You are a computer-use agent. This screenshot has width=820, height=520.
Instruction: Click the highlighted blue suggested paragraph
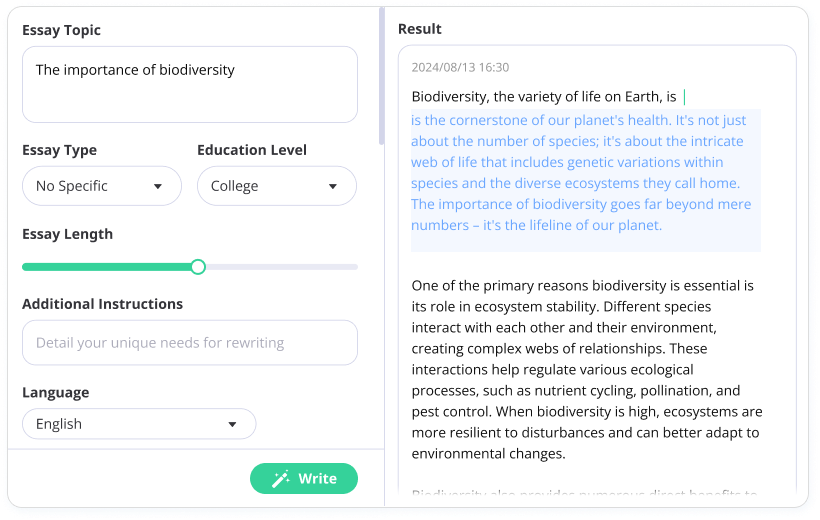click(x=585, y=172)
